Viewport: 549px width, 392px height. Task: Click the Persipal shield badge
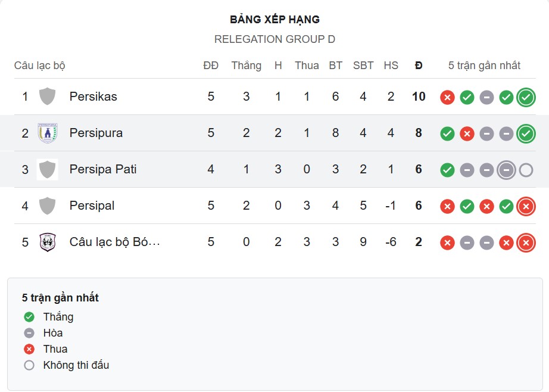pos(47,206)
